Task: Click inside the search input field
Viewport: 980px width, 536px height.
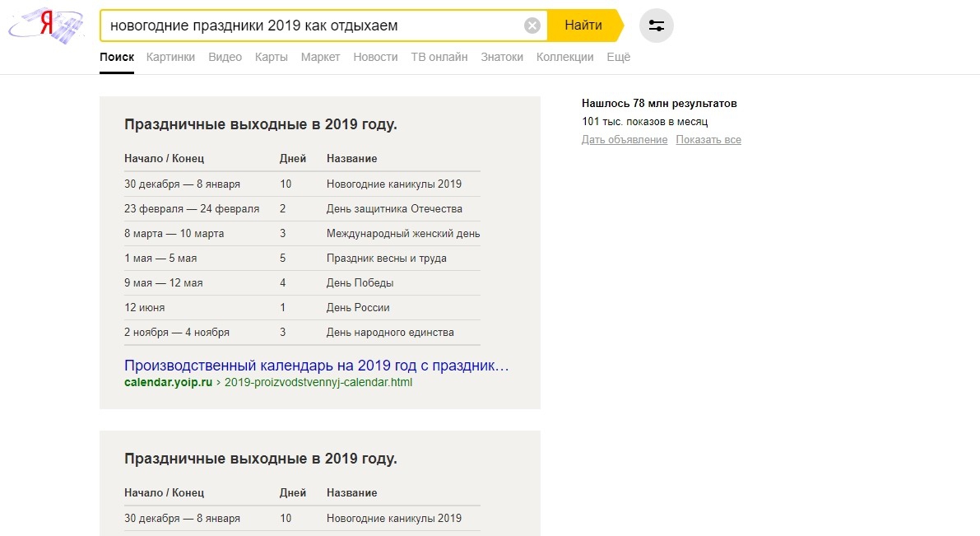Action: point(313,26)
